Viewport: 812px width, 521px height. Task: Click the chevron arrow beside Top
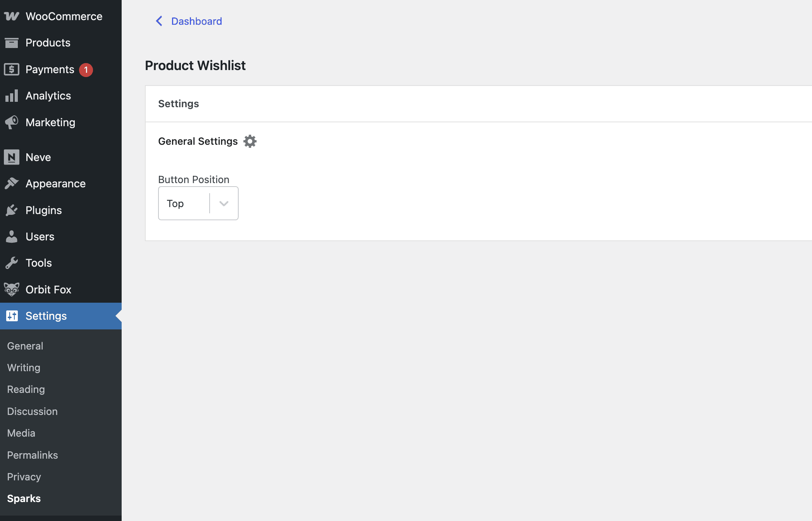224,203
